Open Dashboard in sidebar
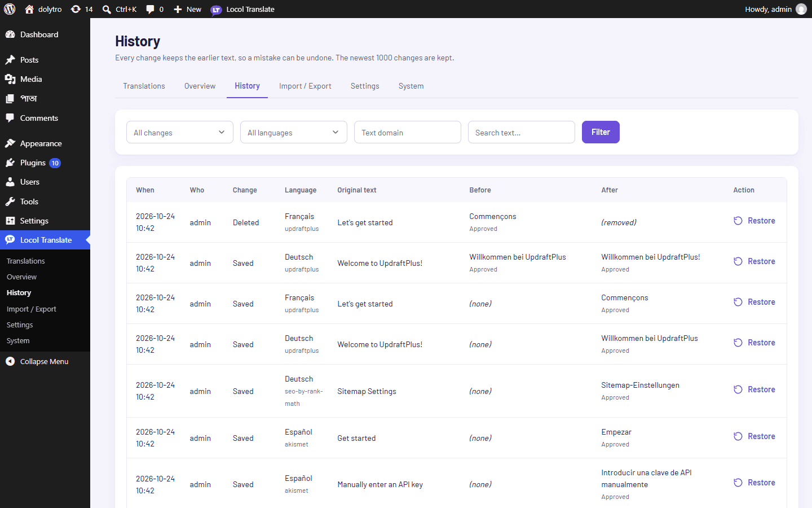Image resolution: width=812 pixels, height=508 pixels. point(45,34)
